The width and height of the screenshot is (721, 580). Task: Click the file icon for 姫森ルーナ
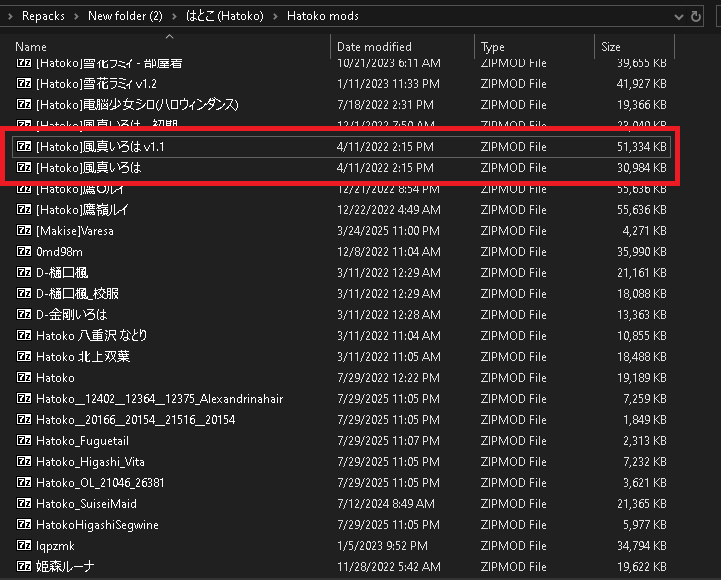coord(24,567)
